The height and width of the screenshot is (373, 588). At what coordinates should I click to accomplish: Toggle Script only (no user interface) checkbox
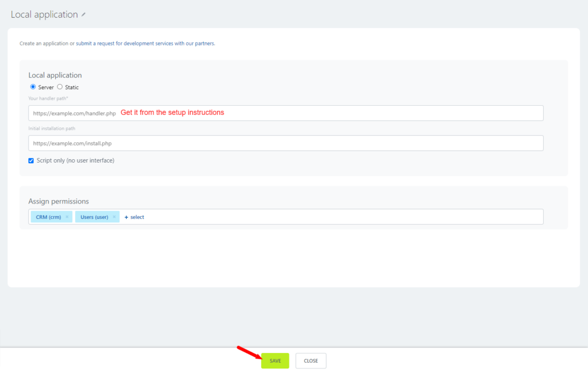pyautogui.click(x=31, y=160)
